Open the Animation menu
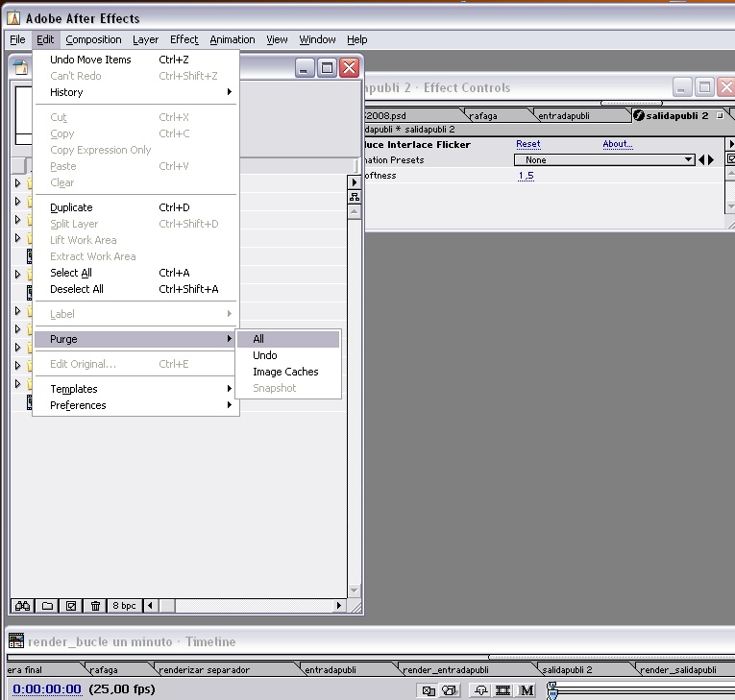This screenshot has height=700, width=735. click(x=233, y=39)
